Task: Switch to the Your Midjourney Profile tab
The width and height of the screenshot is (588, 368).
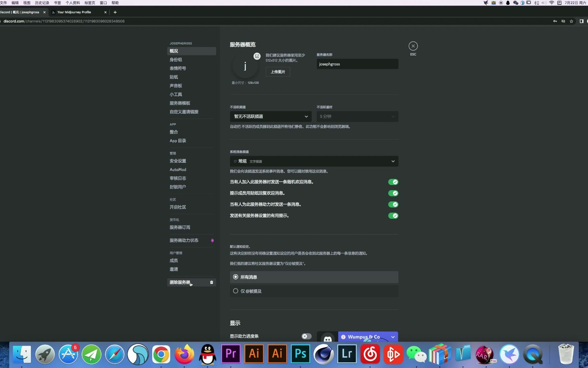Action: tap(74, 12)
